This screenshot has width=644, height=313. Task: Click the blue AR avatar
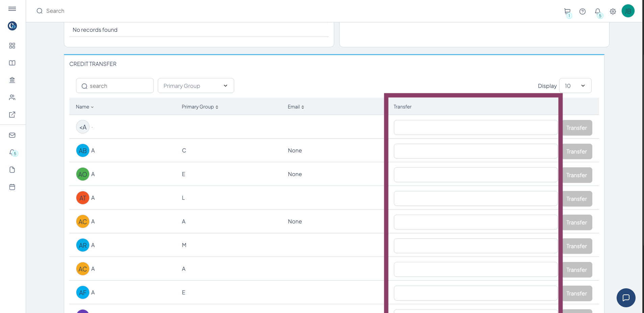click(83, 245)
